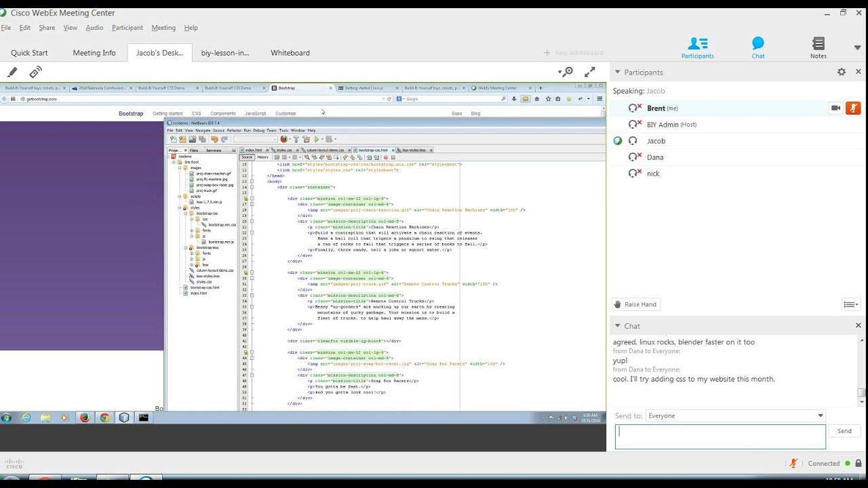Select index.html tab in NetBeans editor
This screenshot has width=868, height=488.
[253, 150]
